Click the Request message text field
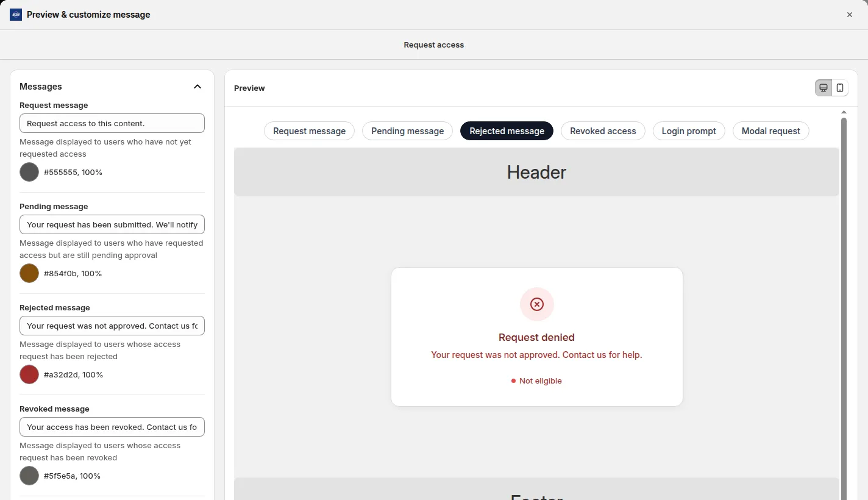 (x=112, y=123)
